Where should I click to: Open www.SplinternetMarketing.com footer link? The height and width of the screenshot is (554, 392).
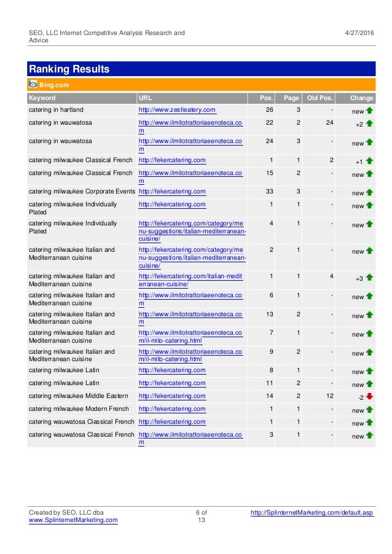coord(73,520)
